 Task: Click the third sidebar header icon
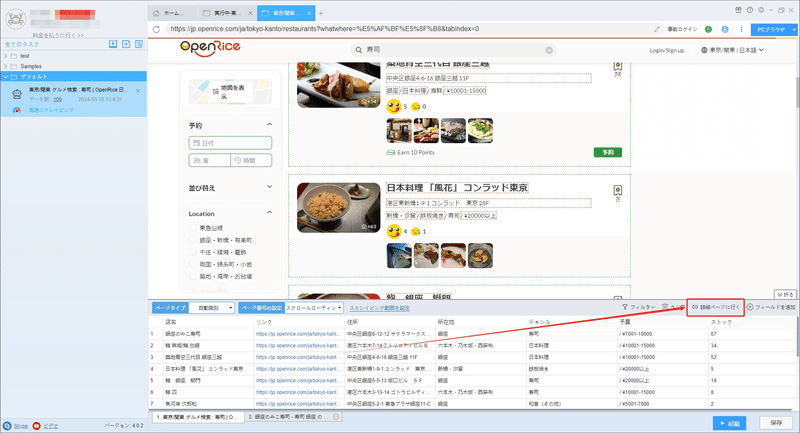(x=139, y=44)
